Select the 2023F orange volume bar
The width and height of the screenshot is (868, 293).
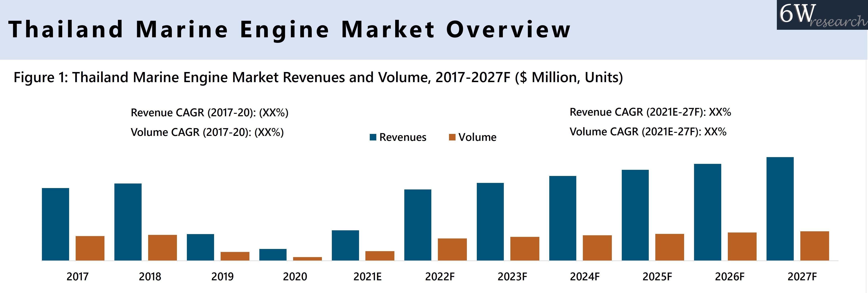[x=525, y=249]
